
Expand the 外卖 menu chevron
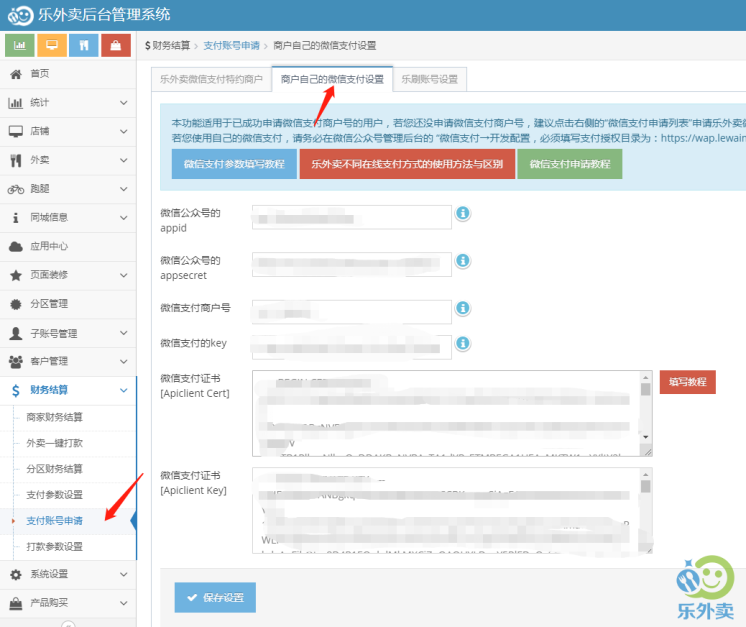click(124, 160)
